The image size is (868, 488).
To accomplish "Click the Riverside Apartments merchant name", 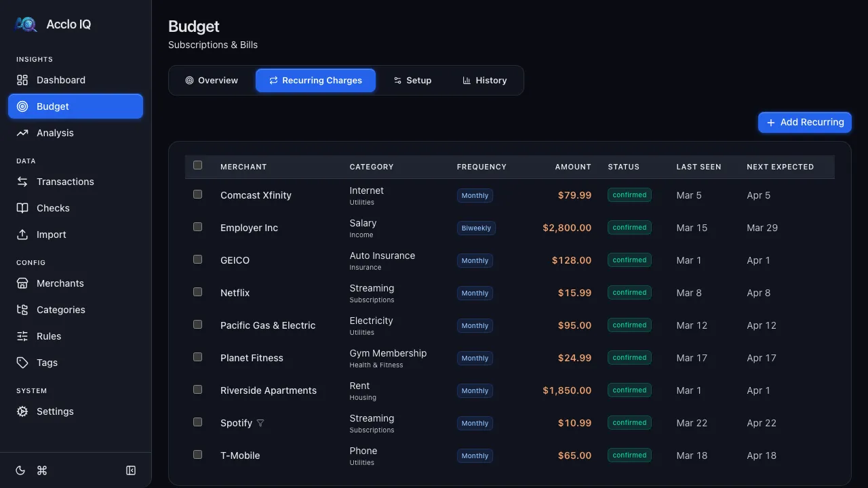I will [269, 390].
